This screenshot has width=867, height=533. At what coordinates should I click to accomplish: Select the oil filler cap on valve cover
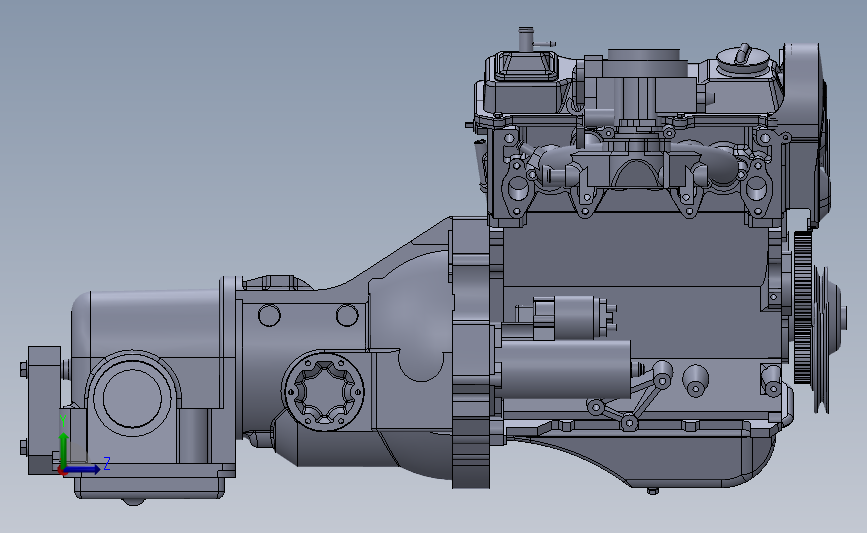742,59
